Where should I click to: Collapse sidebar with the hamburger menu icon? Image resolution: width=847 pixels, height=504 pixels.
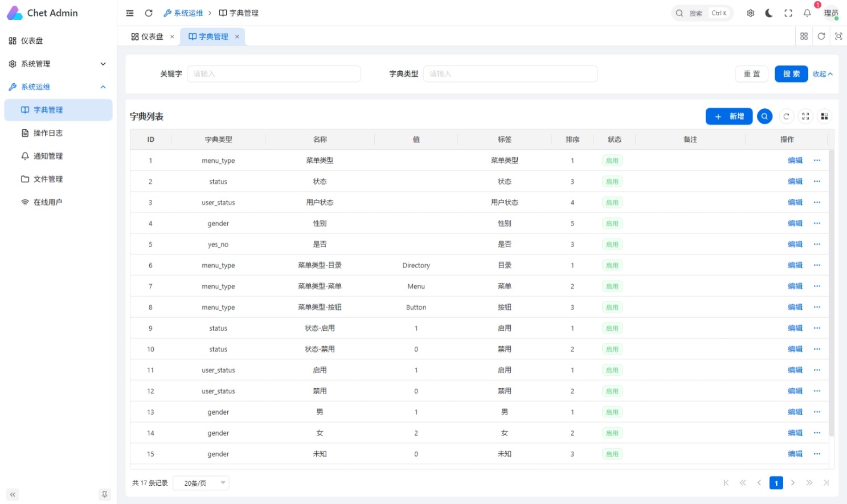pyautogui.click(x=130, y=13)
